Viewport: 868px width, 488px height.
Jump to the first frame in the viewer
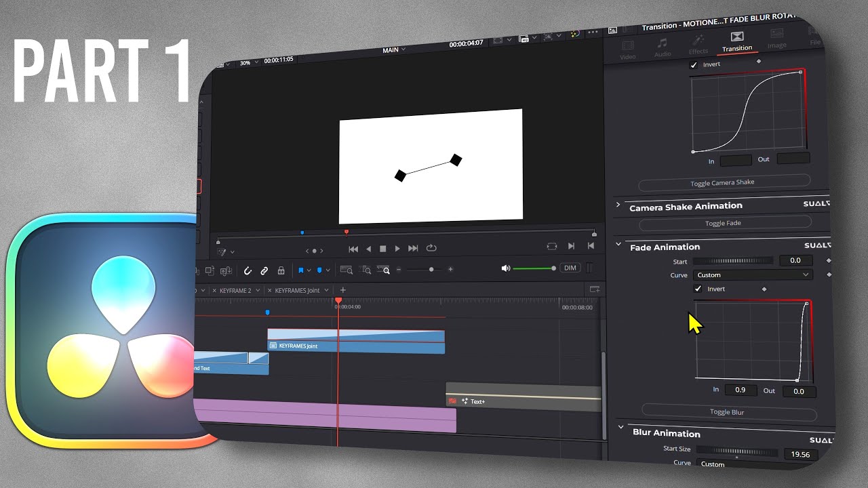click(353, 249)
